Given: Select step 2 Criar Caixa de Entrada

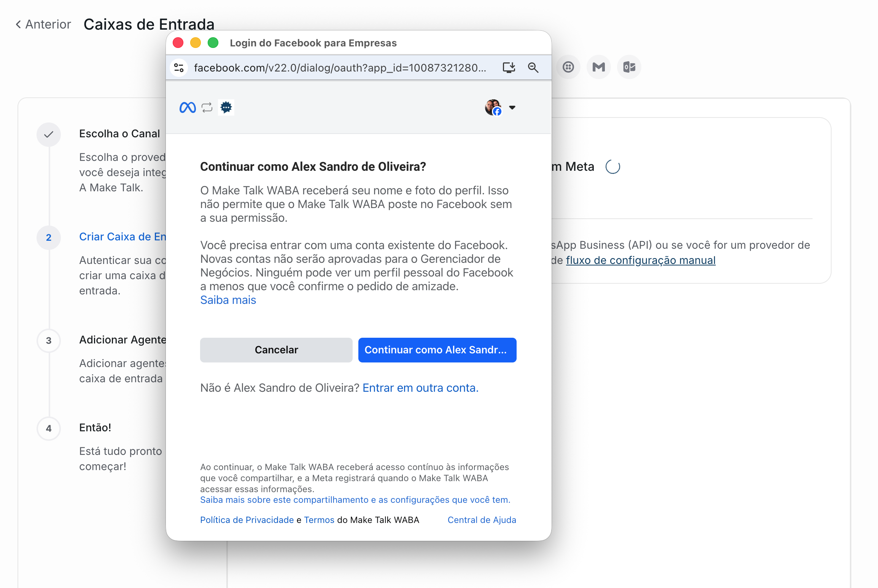Looking at the screenshot, I should 122,237.
